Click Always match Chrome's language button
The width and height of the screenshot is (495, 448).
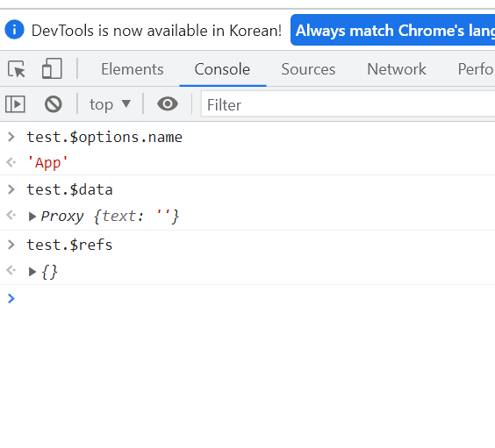click(x=392, y=30)
